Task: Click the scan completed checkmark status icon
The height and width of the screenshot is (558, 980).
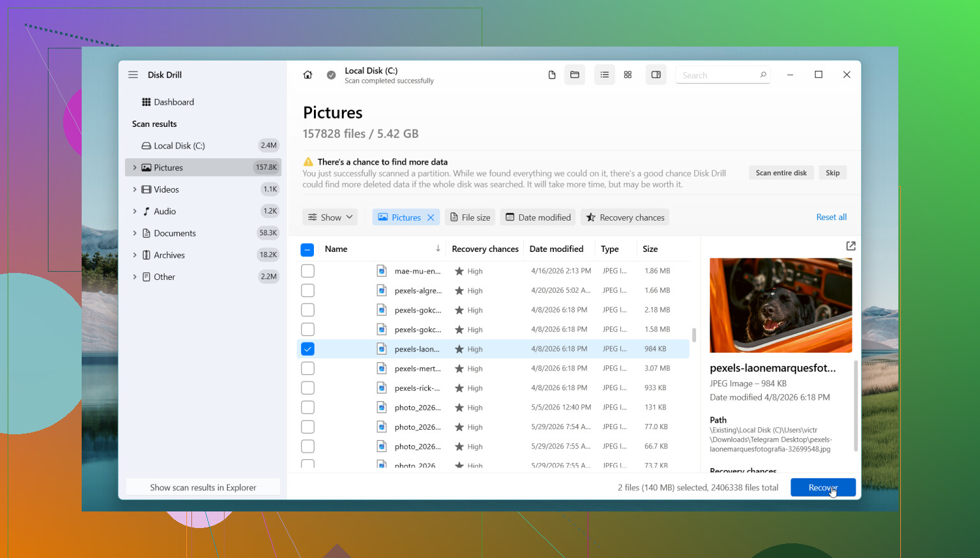Action: click(x=331, y=75)
